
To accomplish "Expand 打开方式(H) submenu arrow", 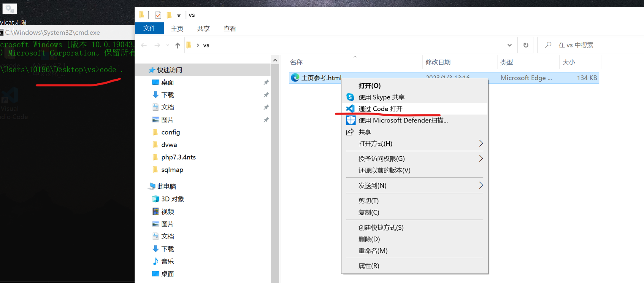I will (x=481, y=144).
